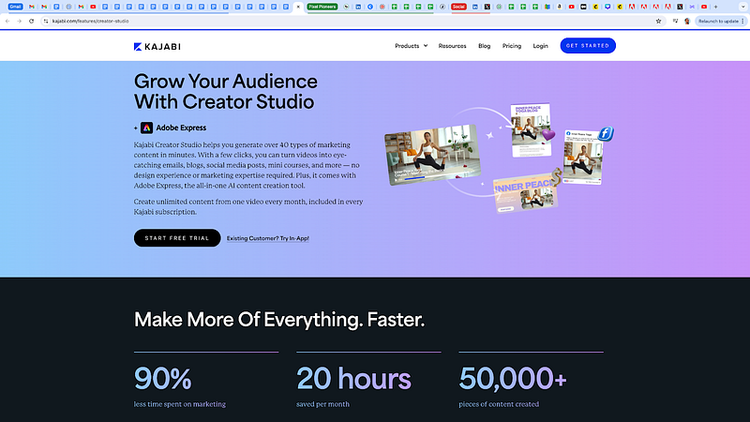Open the Pricing page

coord(511,46)
